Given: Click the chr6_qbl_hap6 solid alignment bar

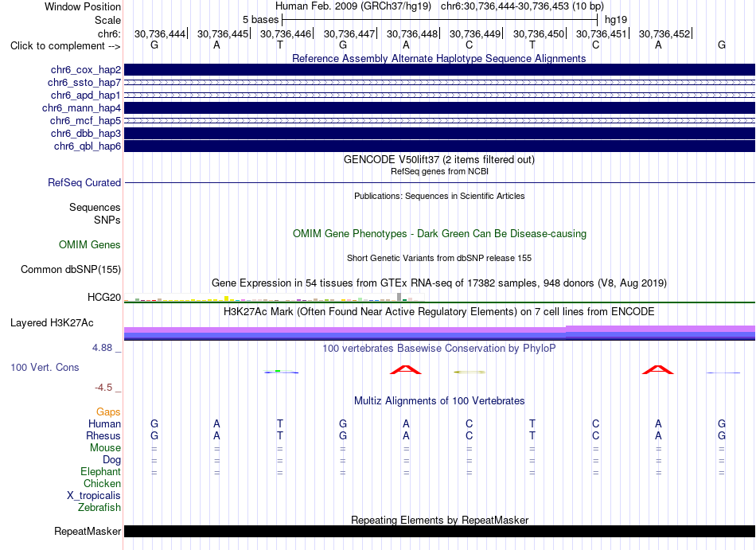Looking at the screenshot, I should (439, 146).
